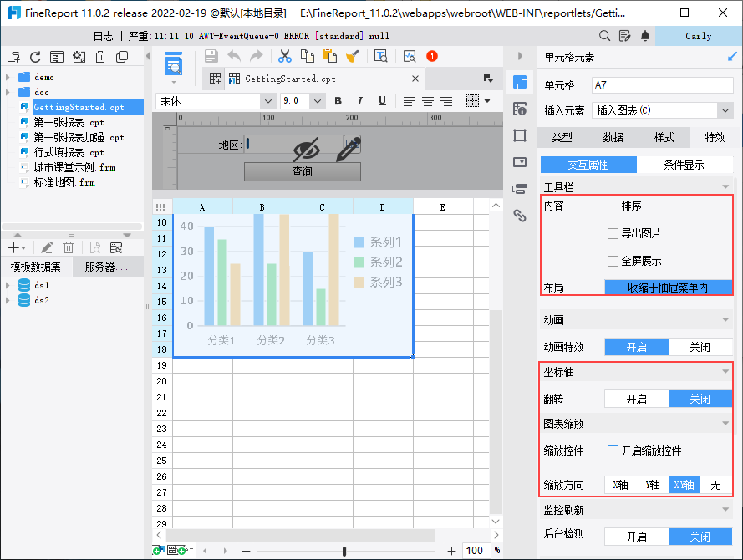Viewport: 743px width, 560px height.
Task: Click the save template icon
Action: [x=211, y=56]
